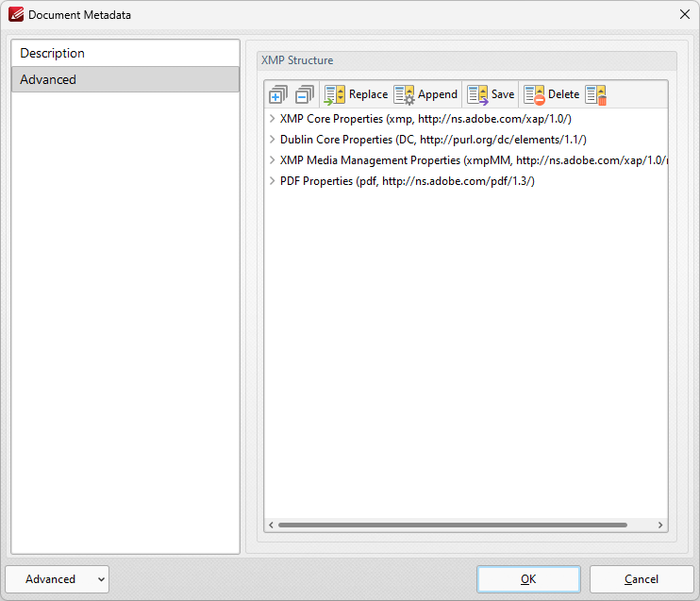Click the scrollbar left arrow
Screen dimensions: 700x601
click(271, 526)
